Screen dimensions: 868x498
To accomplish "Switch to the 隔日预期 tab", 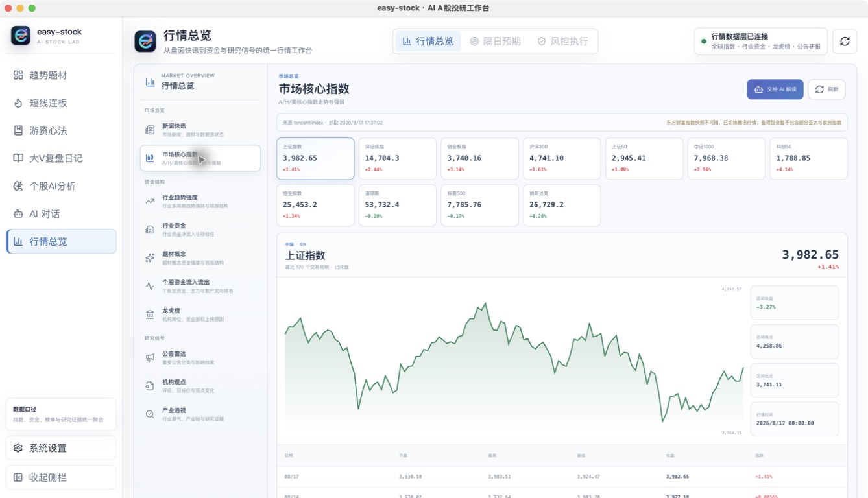I will coord(495,41).
